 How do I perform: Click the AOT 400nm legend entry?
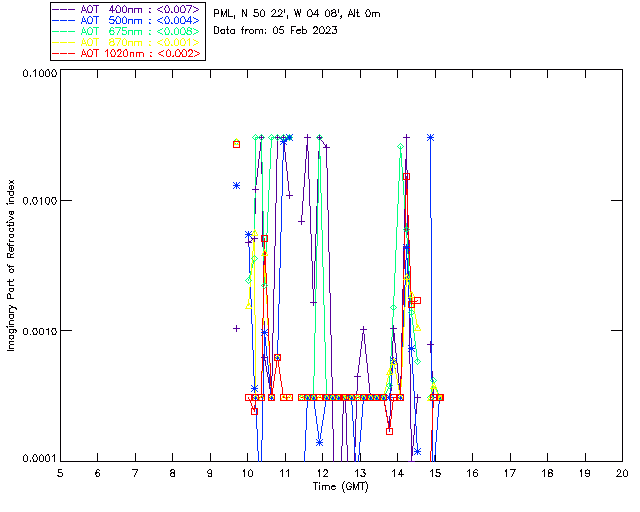tap(127, 9)
